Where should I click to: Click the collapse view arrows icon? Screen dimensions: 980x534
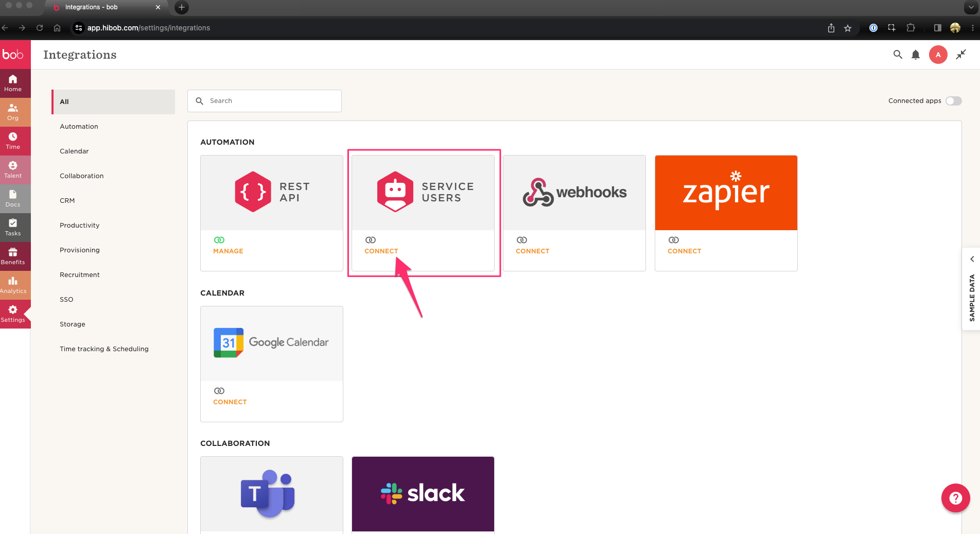coord(960,55)
